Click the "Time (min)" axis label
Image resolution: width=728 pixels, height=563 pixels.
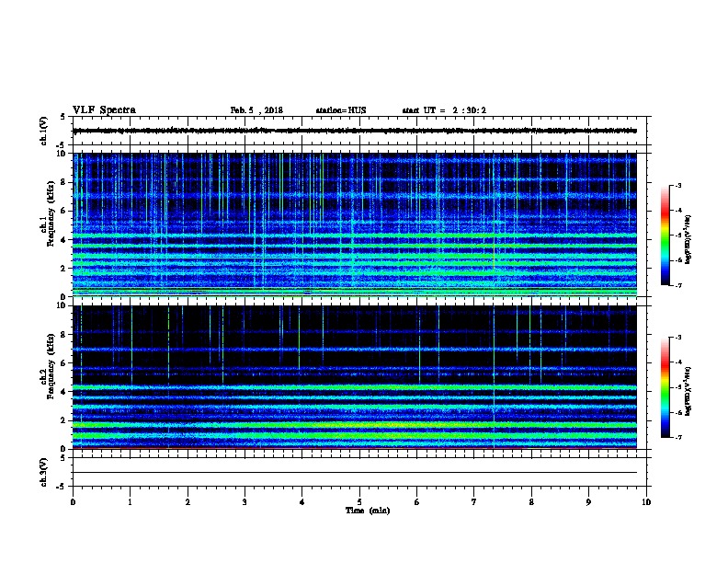click(368, 511)
